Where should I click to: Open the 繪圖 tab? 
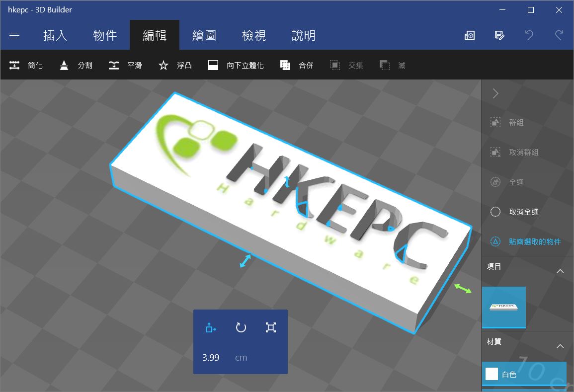(x=204, y=35)
